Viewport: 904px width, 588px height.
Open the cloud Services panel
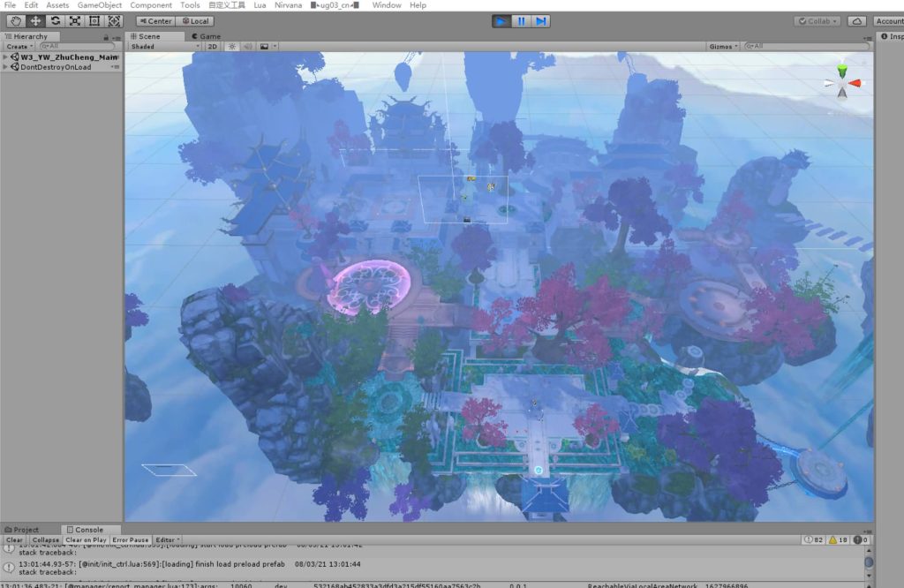pyautogui.click(x=856, y=20)
